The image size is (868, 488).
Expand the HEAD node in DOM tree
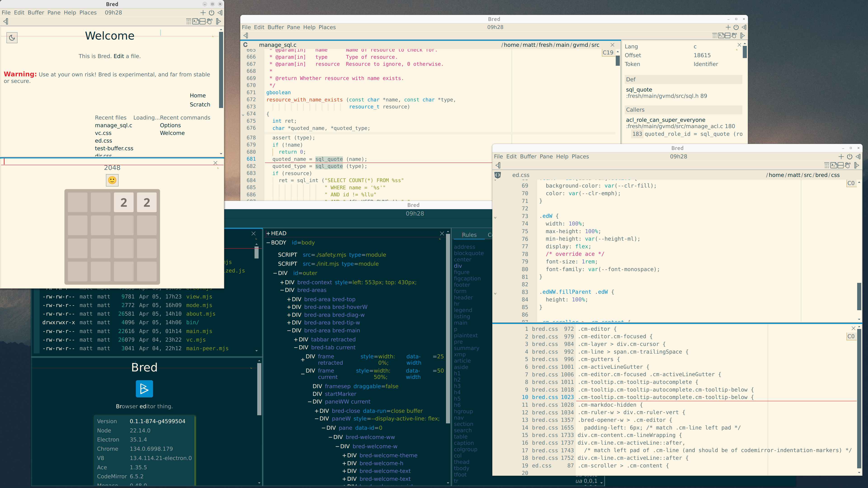point(268,233)
